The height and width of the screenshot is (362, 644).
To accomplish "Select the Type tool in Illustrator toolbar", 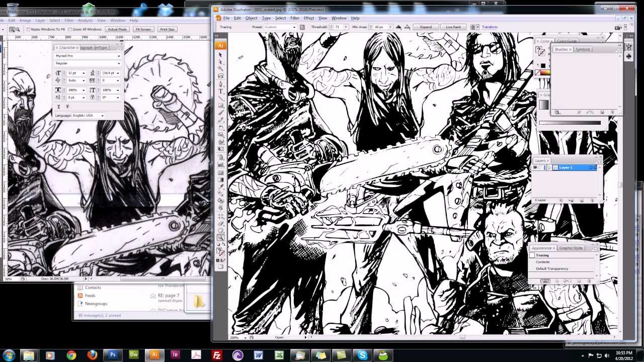I will [220, 91].
